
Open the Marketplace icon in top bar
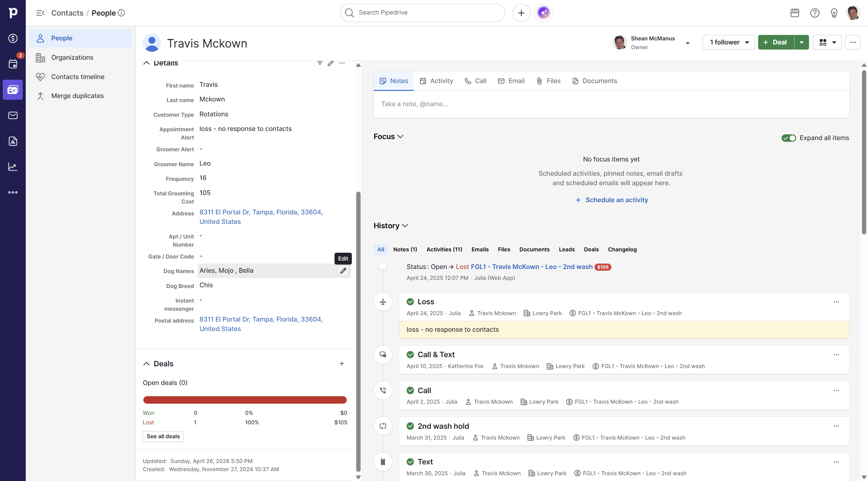pos(794,13)
